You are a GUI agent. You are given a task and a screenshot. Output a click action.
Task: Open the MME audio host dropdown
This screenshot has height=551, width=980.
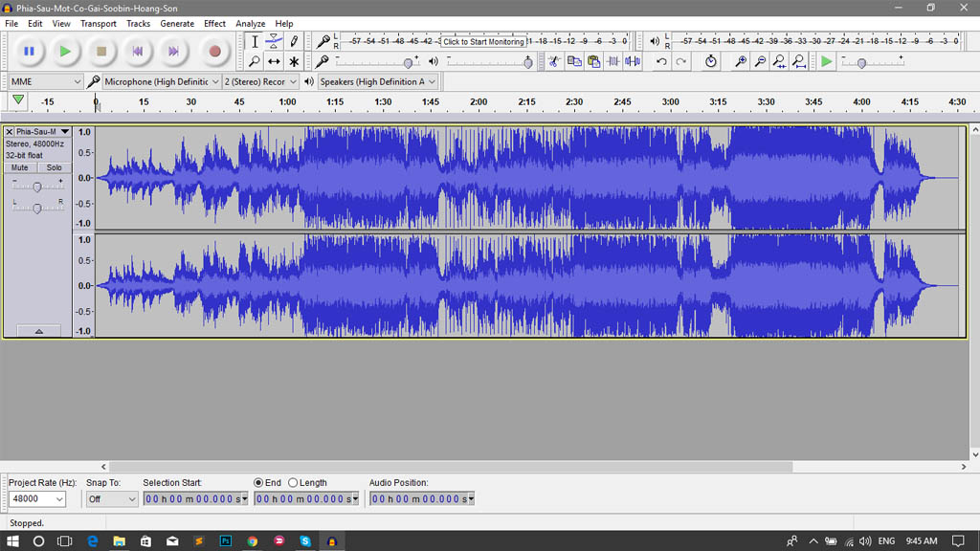pyautogui.click(x=45, y=82)
